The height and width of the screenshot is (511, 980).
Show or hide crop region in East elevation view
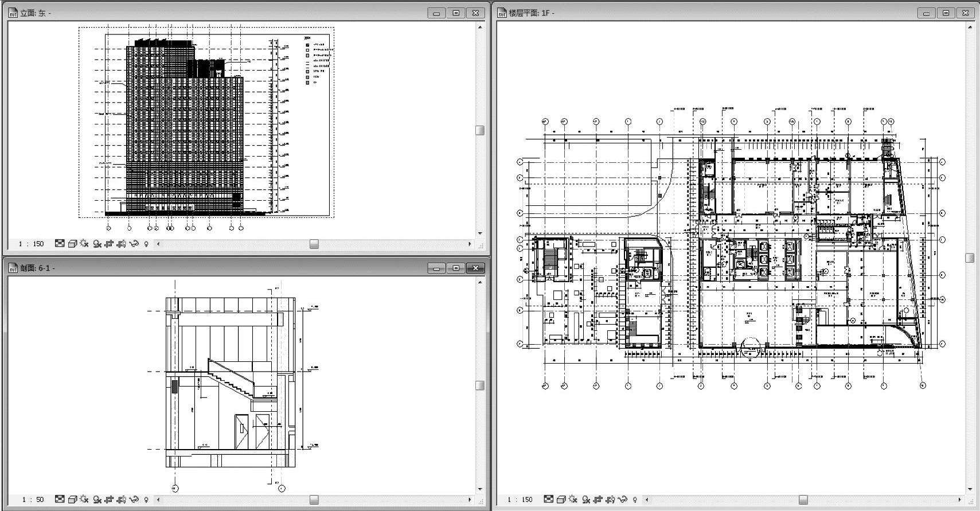121,244
